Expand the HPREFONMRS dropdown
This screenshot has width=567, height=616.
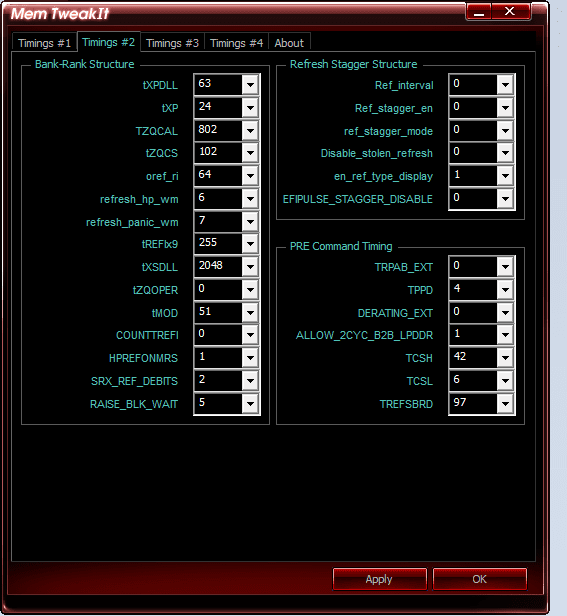pyautogui.click(x=250, y=358)
